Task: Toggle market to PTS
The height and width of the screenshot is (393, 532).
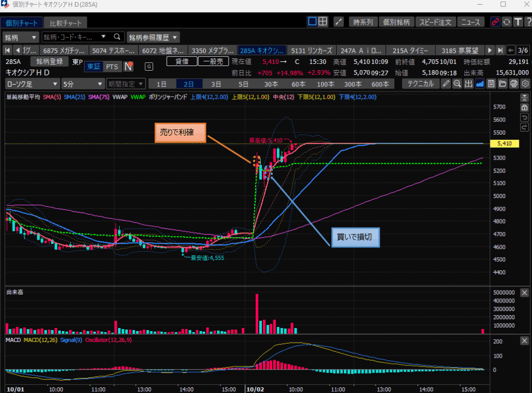Action: coord(112,67)
